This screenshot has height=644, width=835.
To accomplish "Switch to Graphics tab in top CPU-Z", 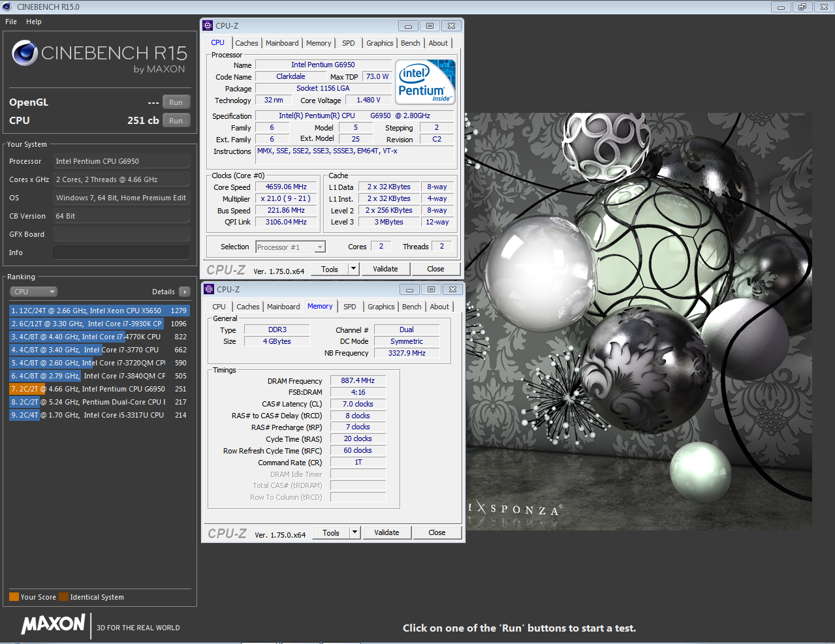I will [380, 43].
